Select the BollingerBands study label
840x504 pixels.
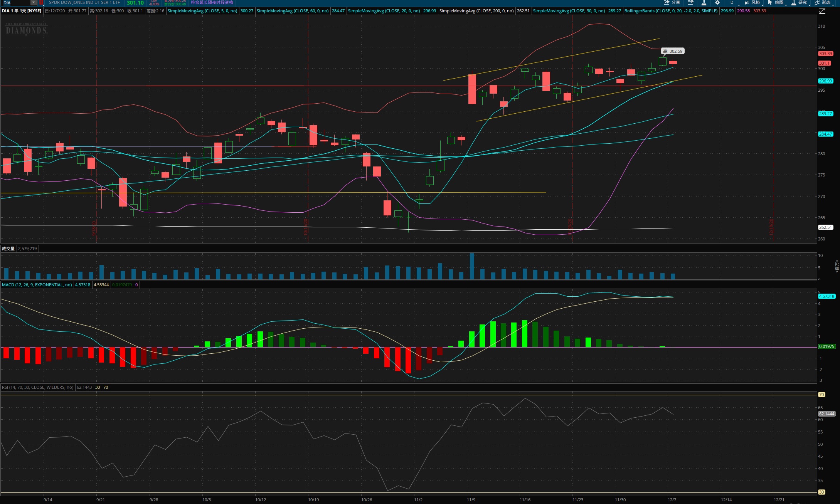[671, 11]
